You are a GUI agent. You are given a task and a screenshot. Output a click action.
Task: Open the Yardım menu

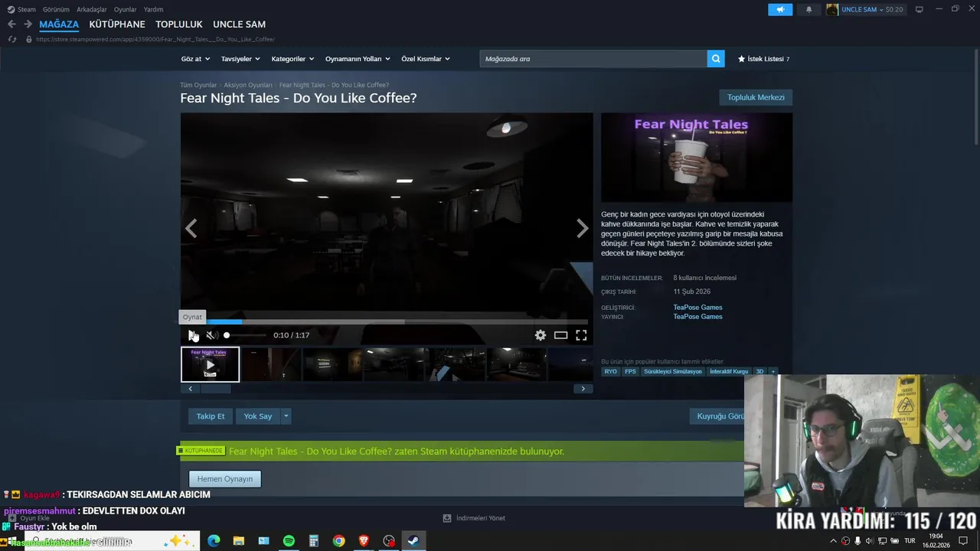click(x=153, y=9)
